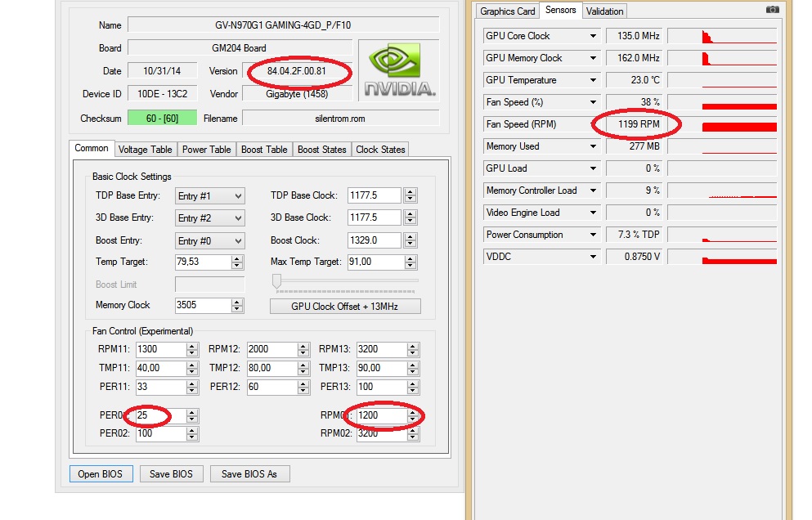Click the Filename value silentrom.rom
The image size is (812, 520).
click(x=340, y=118)
